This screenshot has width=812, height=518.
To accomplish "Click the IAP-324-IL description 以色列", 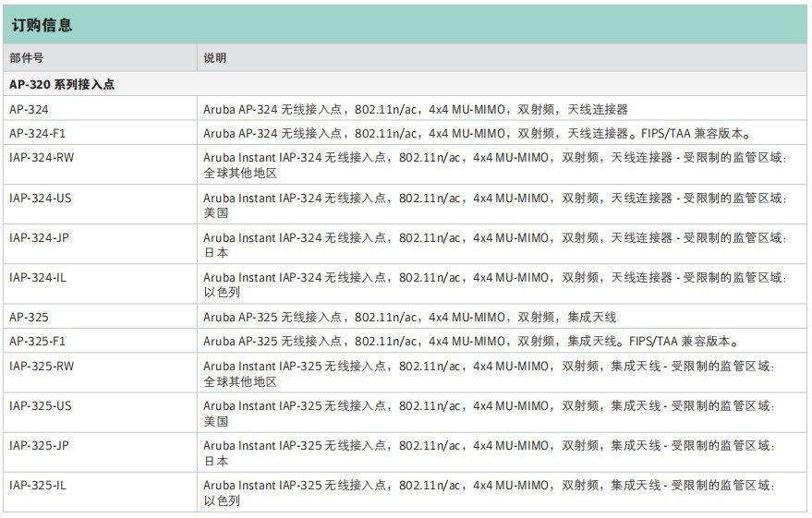I will pos(495,284).
